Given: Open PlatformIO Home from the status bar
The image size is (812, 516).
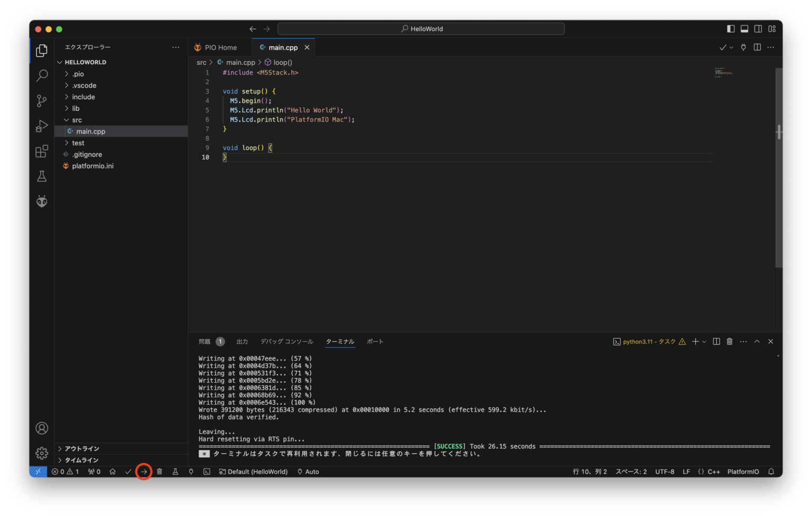Looking at the screenshot, I should [113, 472].
